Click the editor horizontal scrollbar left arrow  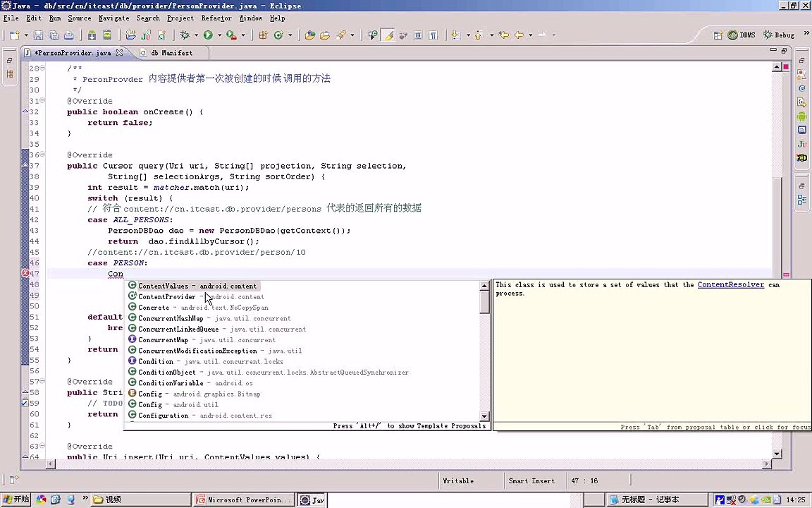pyautogui.click(x=51, y=464)
